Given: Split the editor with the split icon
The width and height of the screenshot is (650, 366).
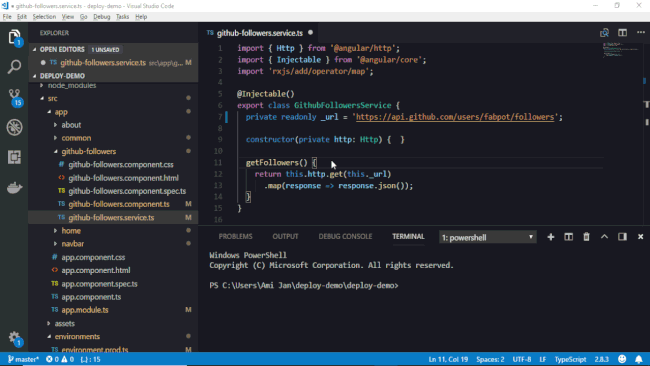Looking at the screenshot, I should (622, 33).
